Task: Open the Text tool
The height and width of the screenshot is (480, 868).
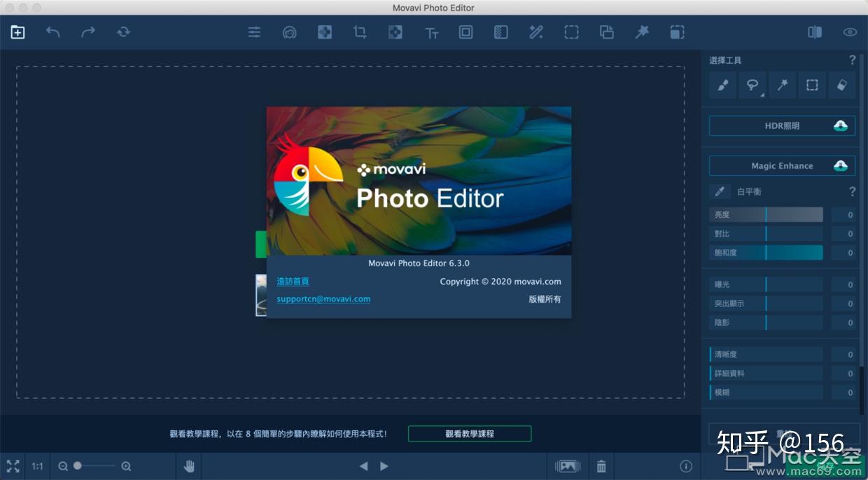Action: click(432, 33)
